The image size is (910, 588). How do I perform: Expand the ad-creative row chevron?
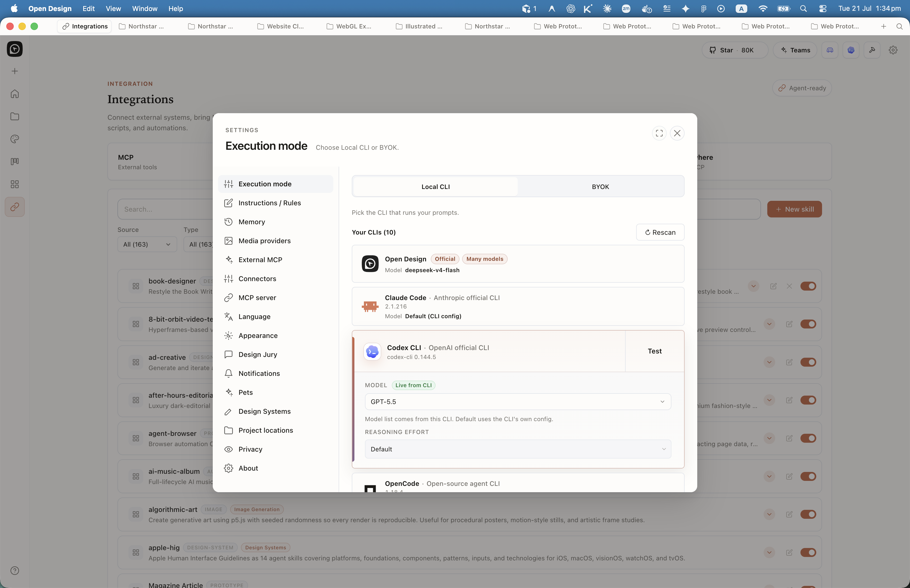[x=769, y=362]
